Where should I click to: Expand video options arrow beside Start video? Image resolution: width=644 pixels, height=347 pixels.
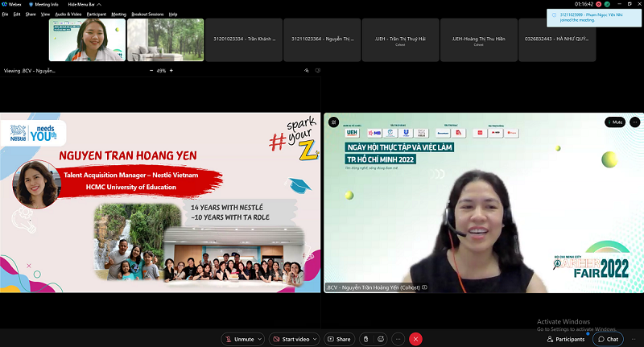tap(315, 339)
